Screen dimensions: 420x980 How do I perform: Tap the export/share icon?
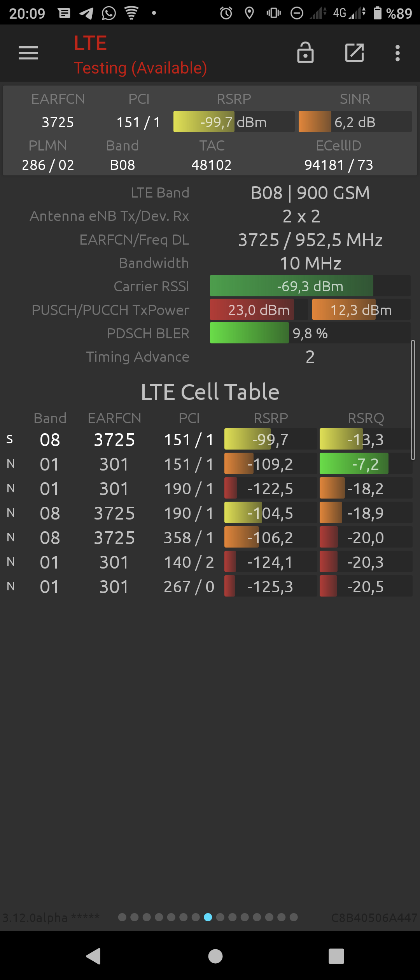click(355, 52)
